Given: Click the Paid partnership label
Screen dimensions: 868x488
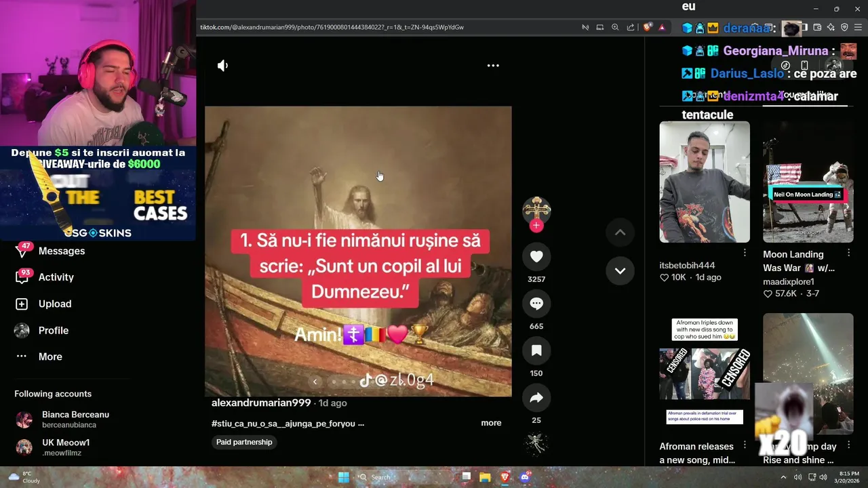Looking at the screenshot, I should tap(244, 442).
